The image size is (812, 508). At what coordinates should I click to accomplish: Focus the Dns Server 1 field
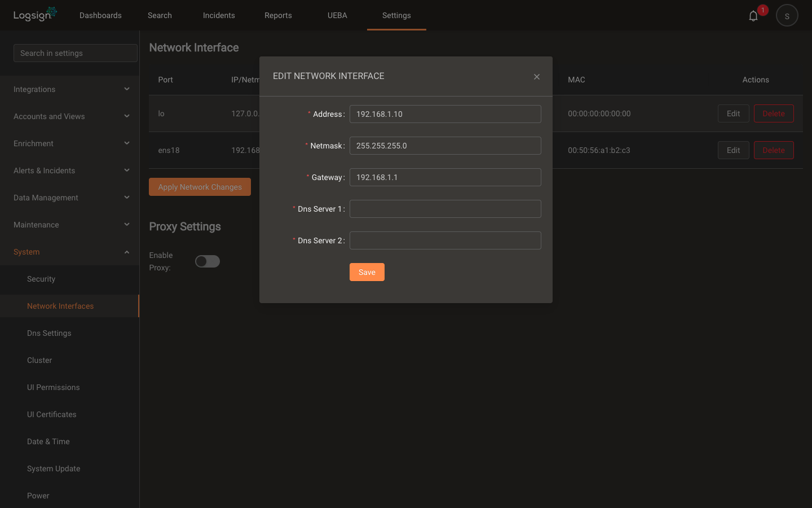click(445, 209)
